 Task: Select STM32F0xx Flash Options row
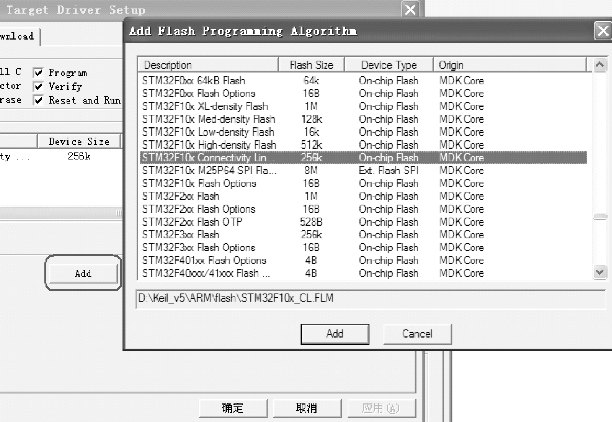coord(363,93)
